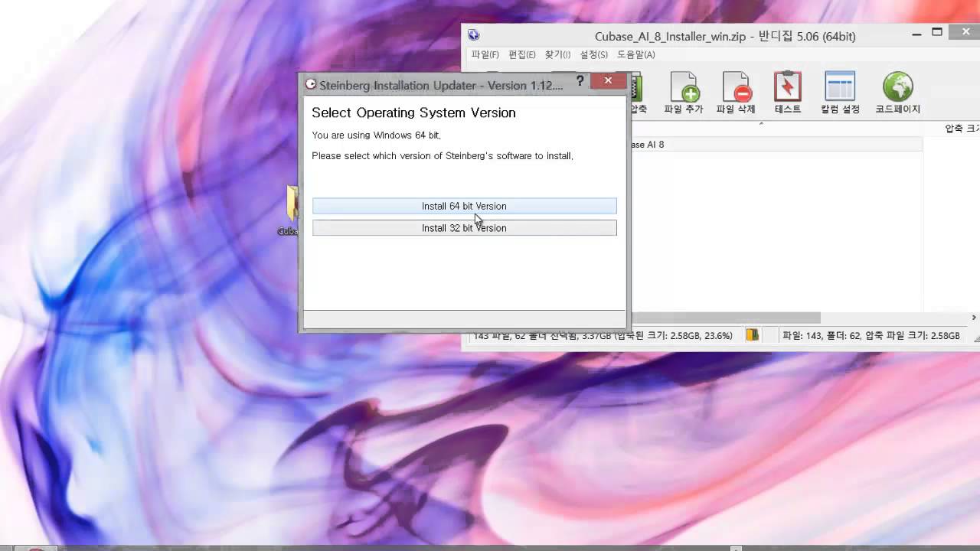The width and height of the screenshot is (980, 551).
Task: Close the Steinberg Installation Updater dialog
Action: tap(608, 81)
